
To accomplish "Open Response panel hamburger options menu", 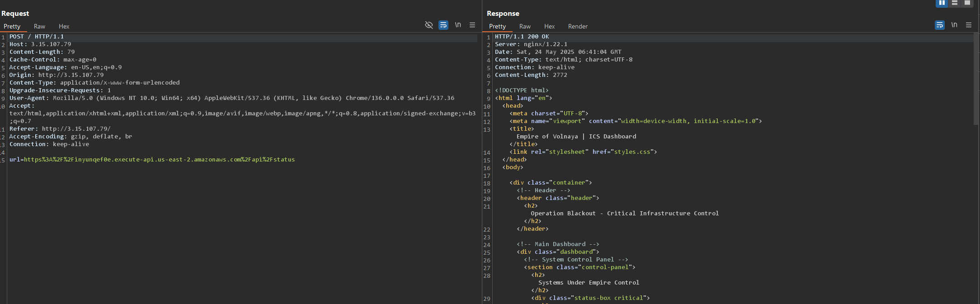I will 969,25.
